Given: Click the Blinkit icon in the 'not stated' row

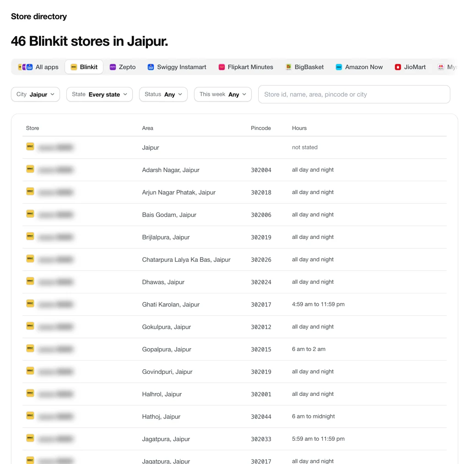Looking at the screenshot, I should [x=30, y=146].
